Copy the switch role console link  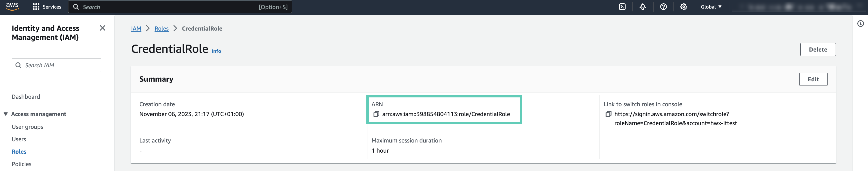coord(608,114)
